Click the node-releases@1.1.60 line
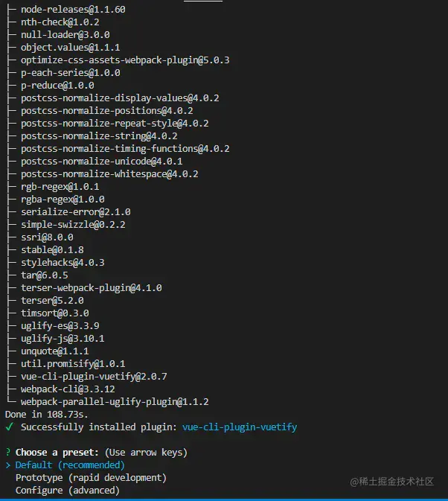 coord(73,10)
